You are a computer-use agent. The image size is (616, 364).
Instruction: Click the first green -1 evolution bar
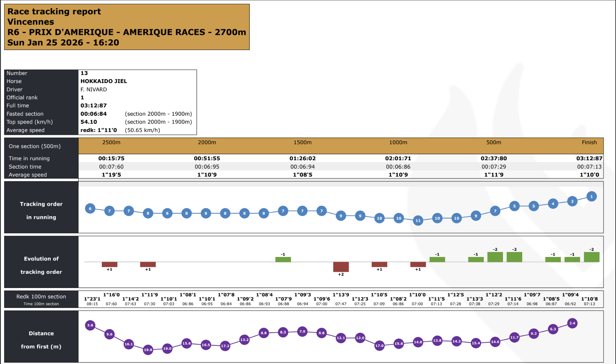pyautogui.click(x=283, y=259)
